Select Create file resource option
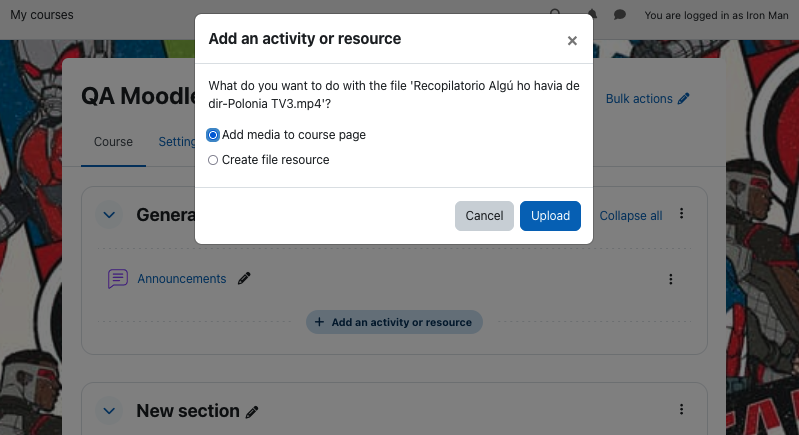799x435 pixels. (213, 160)
